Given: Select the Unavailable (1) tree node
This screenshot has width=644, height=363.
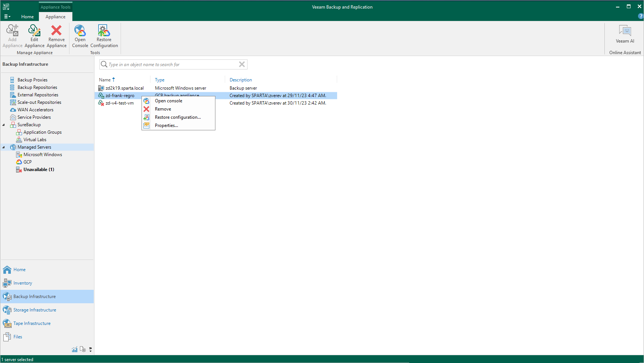Looking at the screenshot, I should (39, 170).
